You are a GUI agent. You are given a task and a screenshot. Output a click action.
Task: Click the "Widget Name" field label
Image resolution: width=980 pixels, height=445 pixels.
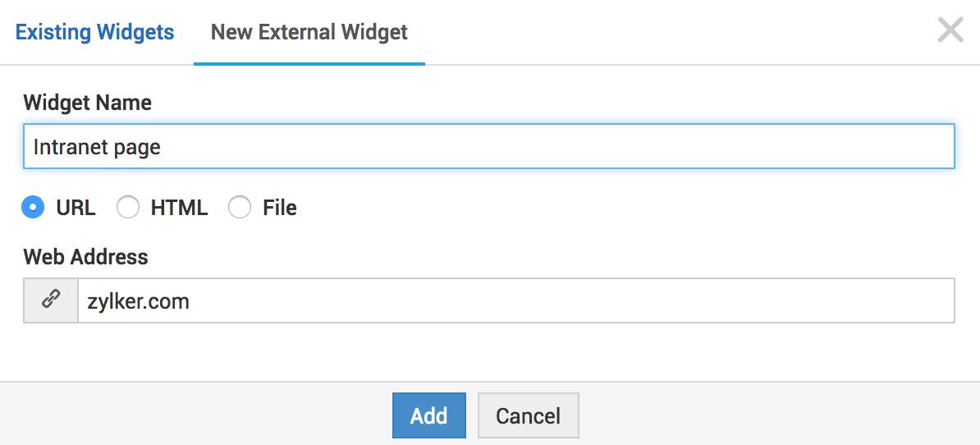pos(88,103)
